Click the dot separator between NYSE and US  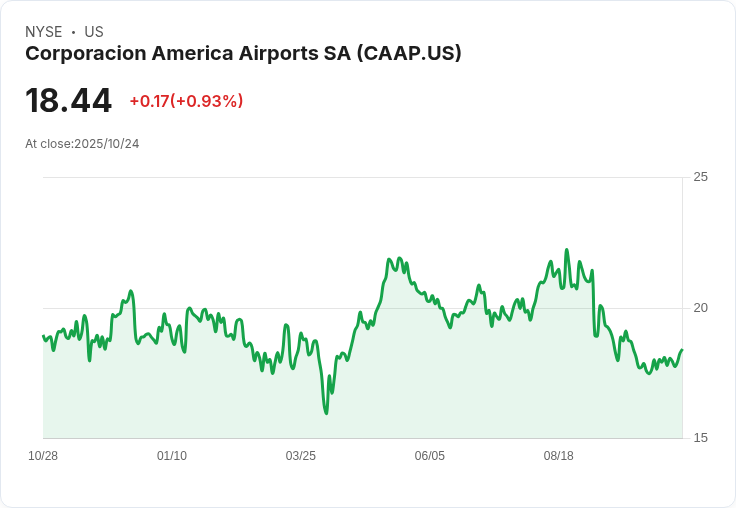pyautogui.click(x=73, y=32)
